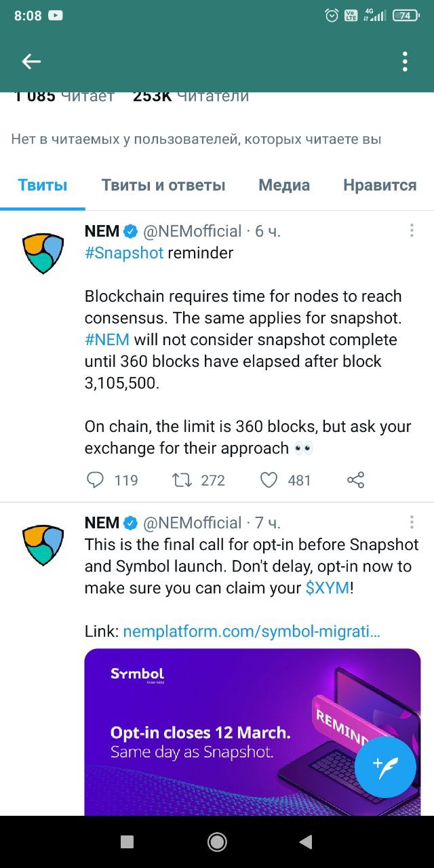Tap the $XYM cashtag link
Image resolution: width=434 pixels, height=868 pixels.
pyautogui.click(x=328, y=588)
